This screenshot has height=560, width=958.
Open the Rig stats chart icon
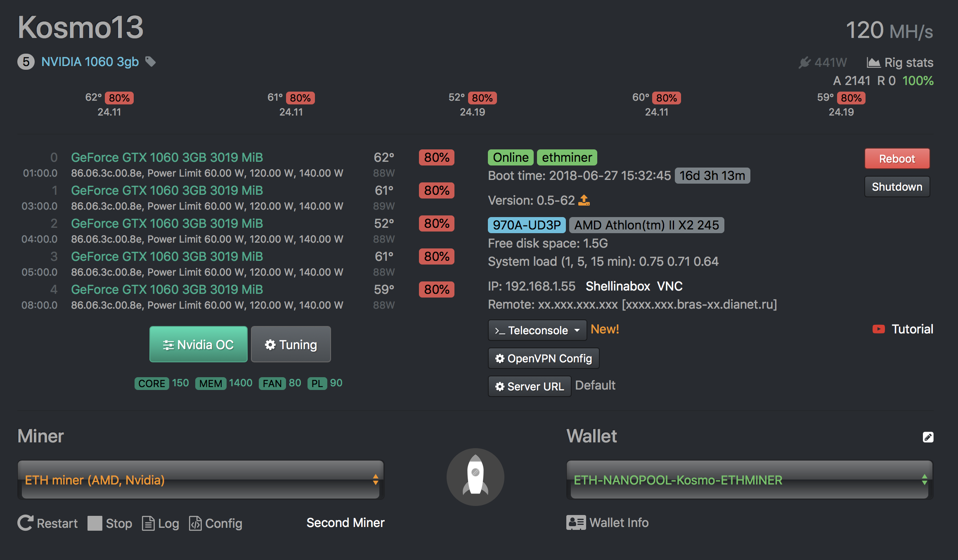[x=873, y=62]
